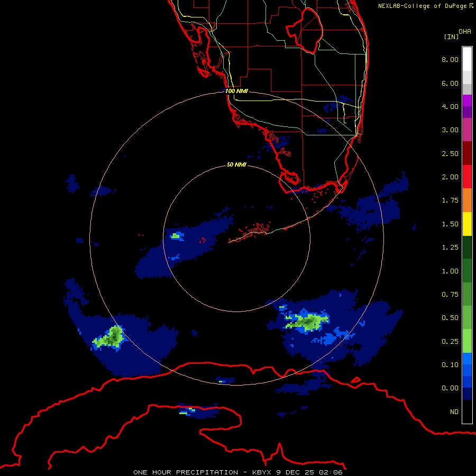The image size is (476, 476).
Task: Select the 2.00 legend value
Action: (450, 177)
